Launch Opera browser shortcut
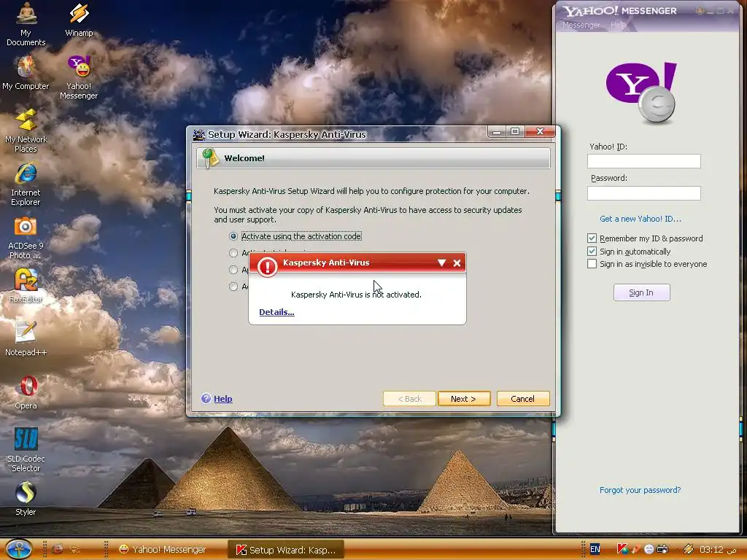Screen dimensions: 747x560 pyautogui.click(x=26, y=392)
